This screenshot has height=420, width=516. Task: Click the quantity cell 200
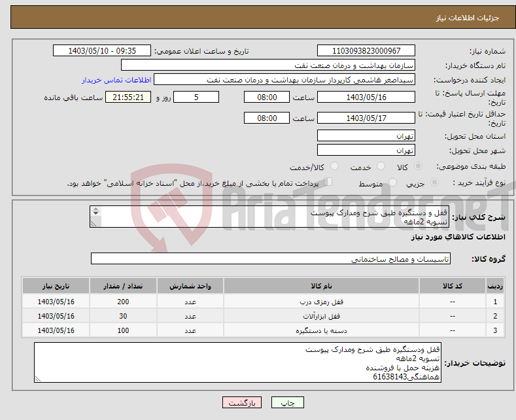click(x=123, y=302)
